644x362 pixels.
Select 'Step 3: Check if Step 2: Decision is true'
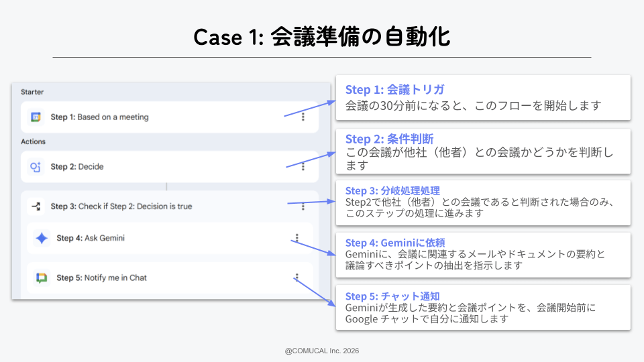(121, 206)
